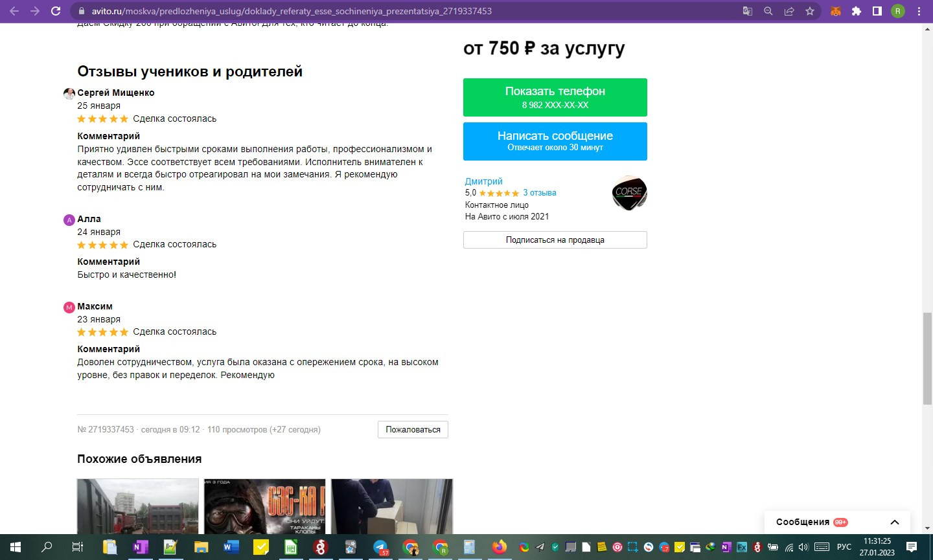
Task: Click the review date '23 января'
Action: pyautogui.click(x=99, y=319)
